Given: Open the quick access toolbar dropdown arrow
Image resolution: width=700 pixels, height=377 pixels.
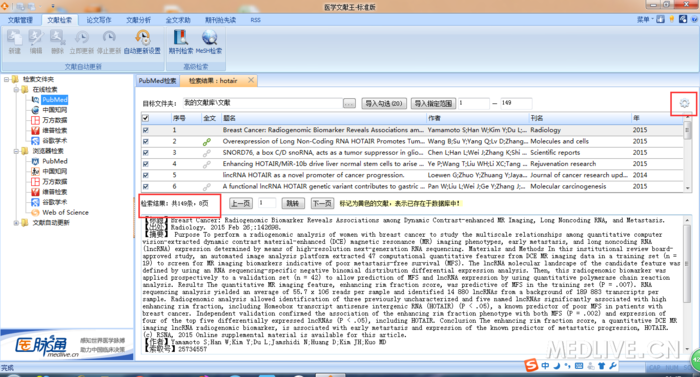Looking at the screenshot, I should point(53,7).
